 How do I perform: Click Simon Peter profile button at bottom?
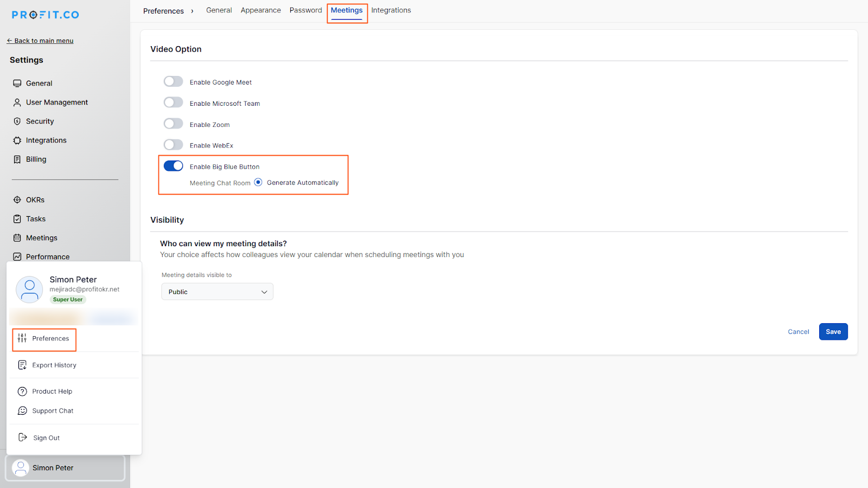pos(65,468)
